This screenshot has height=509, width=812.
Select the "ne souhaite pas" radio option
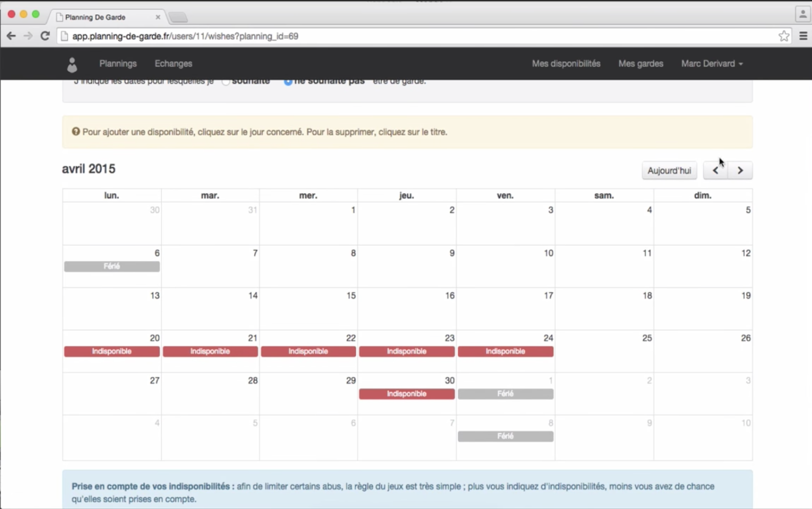tap(288, 82)
